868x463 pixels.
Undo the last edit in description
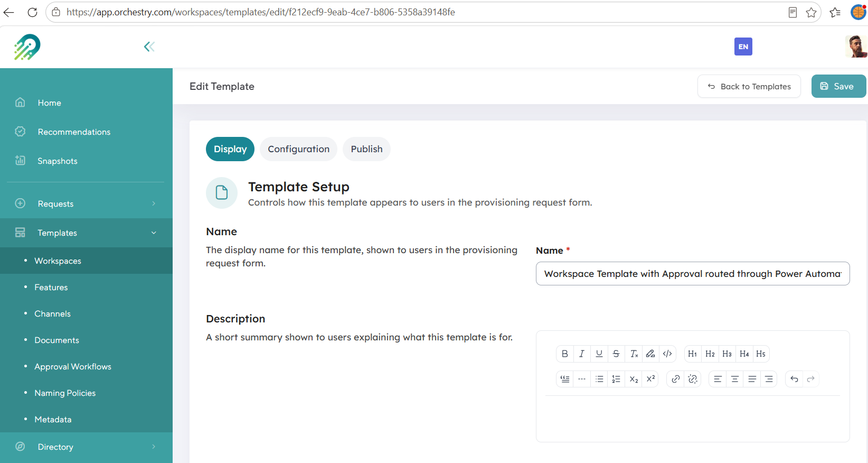point(794,379)
